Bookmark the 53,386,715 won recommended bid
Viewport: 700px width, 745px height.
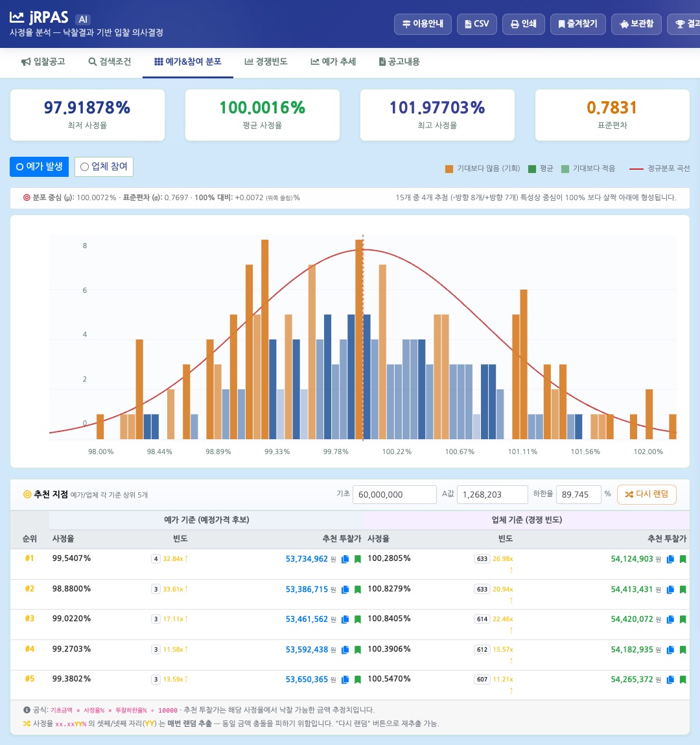pos(358,590)
